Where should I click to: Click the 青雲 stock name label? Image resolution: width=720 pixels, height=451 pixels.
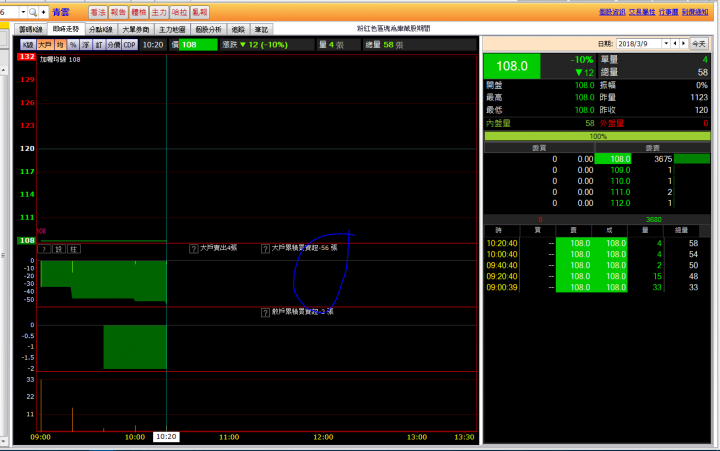pos(61,12)
